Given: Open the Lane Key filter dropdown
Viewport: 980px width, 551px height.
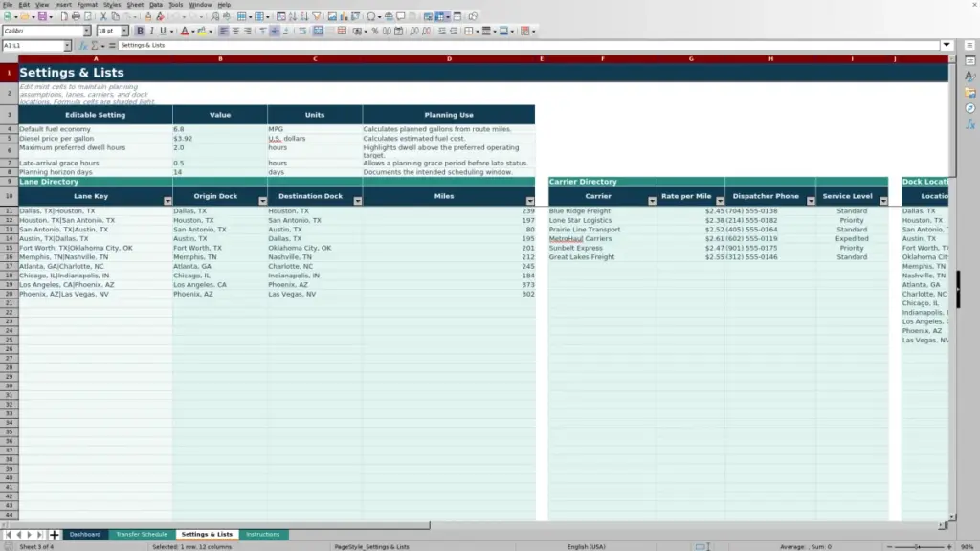Looking at the screenshot, I should 167,201.
